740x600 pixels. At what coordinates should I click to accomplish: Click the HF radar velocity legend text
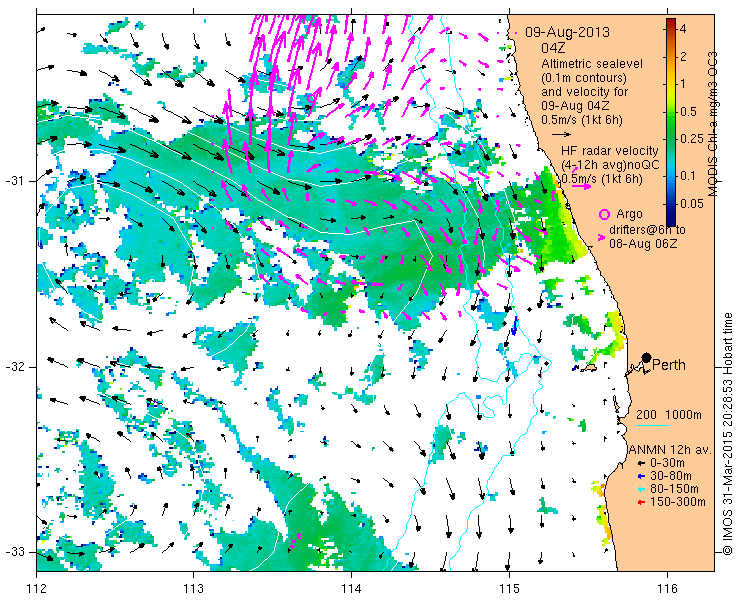coord(610,151)
